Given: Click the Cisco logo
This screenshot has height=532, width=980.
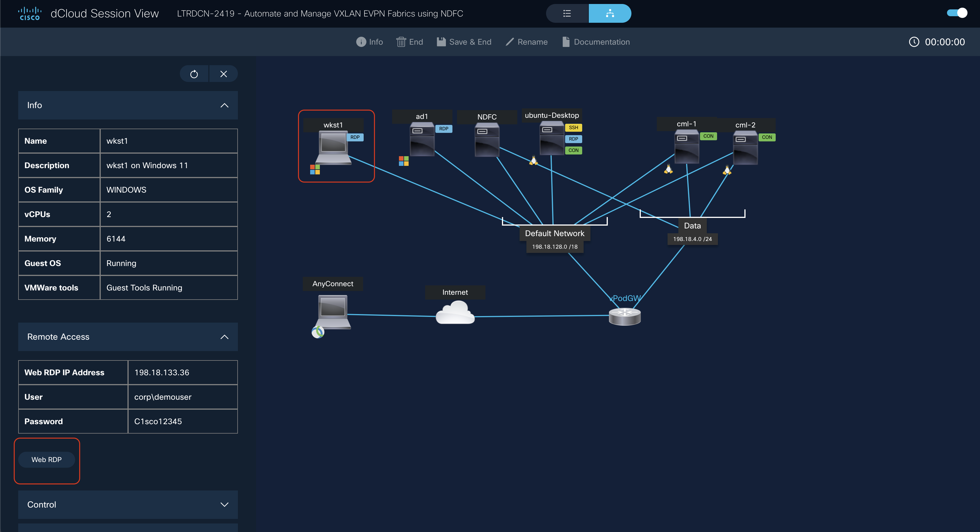Looking at the screenshot, I should click(x=30, y=14).
